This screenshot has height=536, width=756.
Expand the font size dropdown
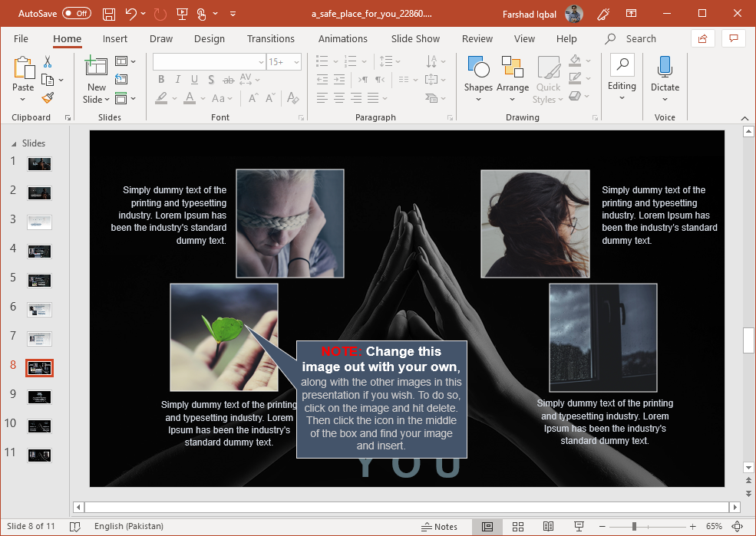click(x=298, y=62)
